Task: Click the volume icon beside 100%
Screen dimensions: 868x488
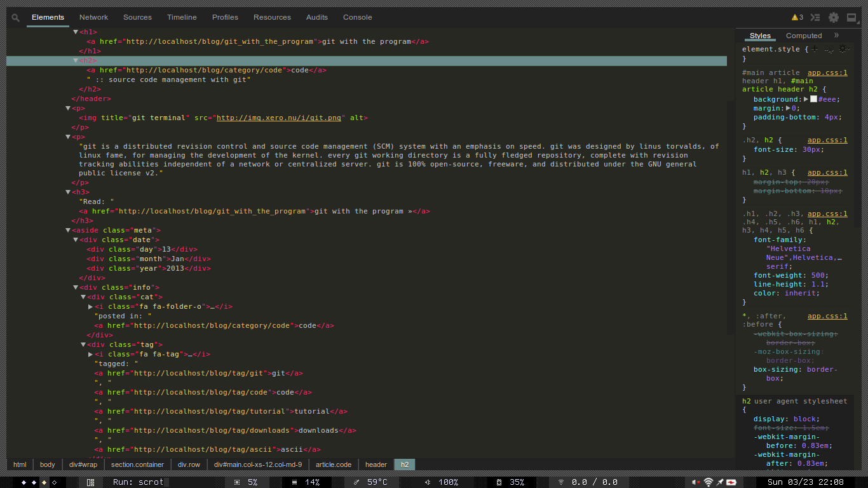Action: point(427,482)
